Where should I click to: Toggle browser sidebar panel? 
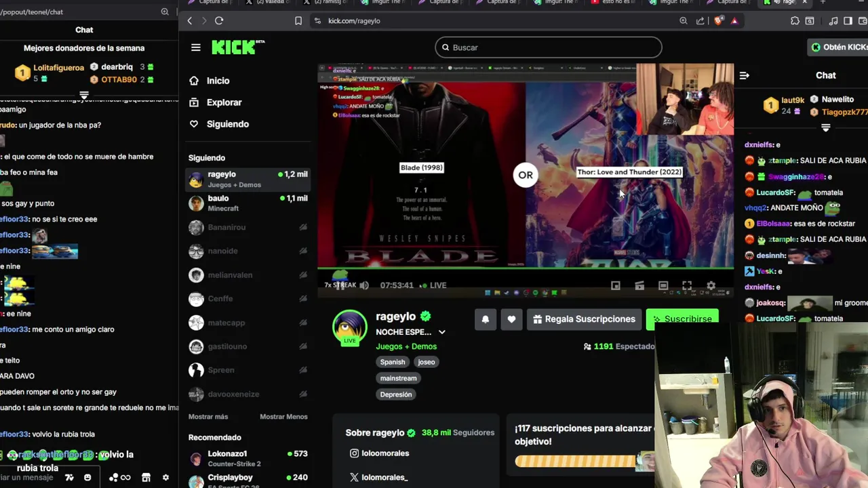(x=848, y=21)
